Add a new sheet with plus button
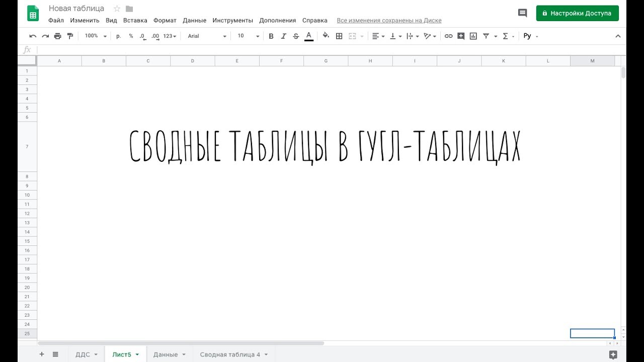644x362 pixels. click(x=42, y=354)
